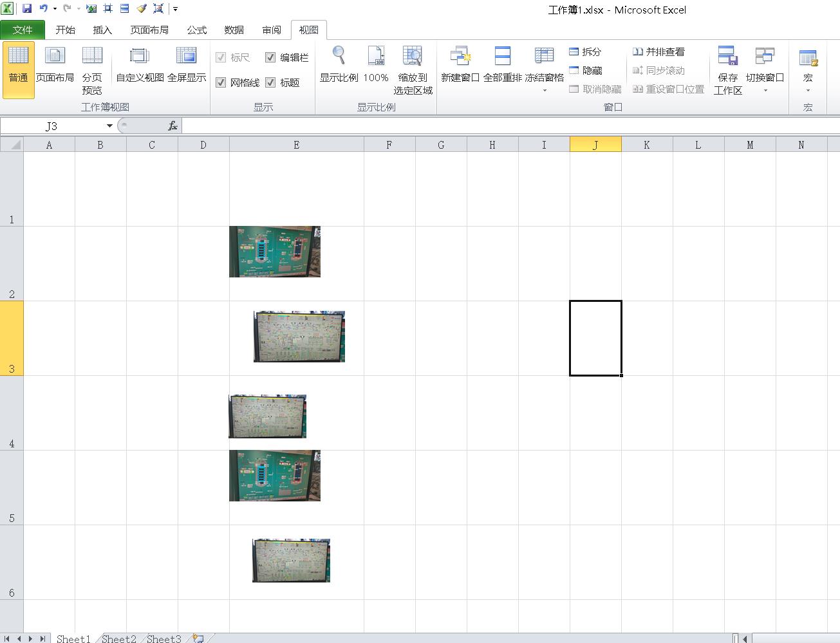The height and width of the screenshot is (643, 840).
Task: Set zoom to 100% button
Action: pos(376,64)
